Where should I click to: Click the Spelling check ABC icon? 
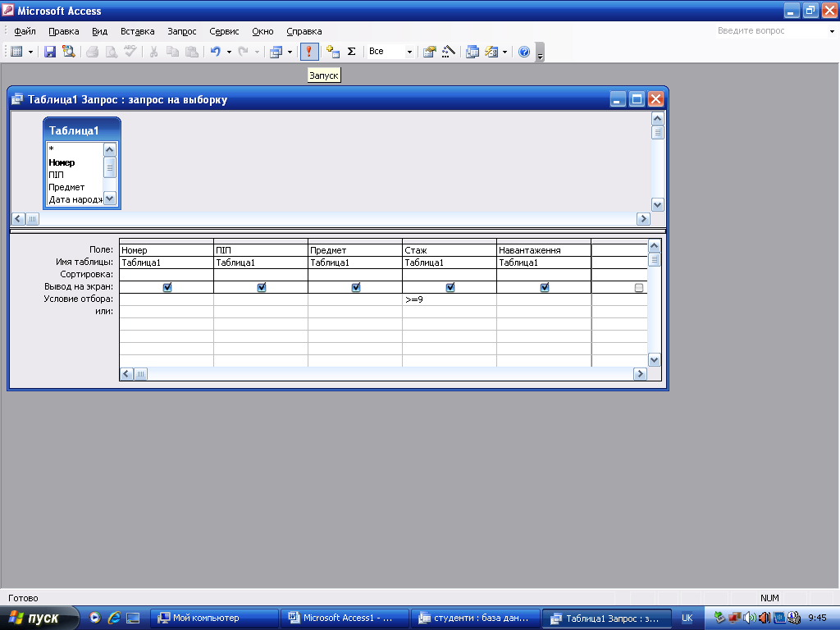pyautogui.click(x=130, y=52)
